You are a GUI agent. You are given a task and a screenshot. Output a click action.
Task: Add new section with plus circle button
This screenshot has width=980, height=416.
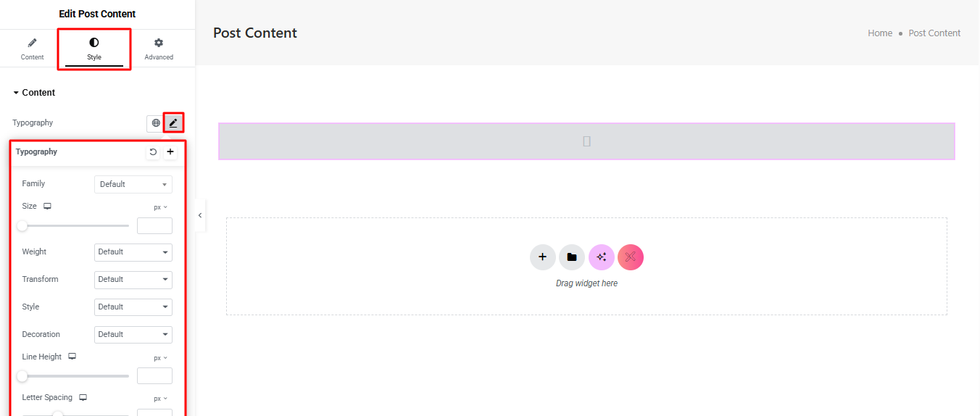pyautogui.click(x=542, y=257)
